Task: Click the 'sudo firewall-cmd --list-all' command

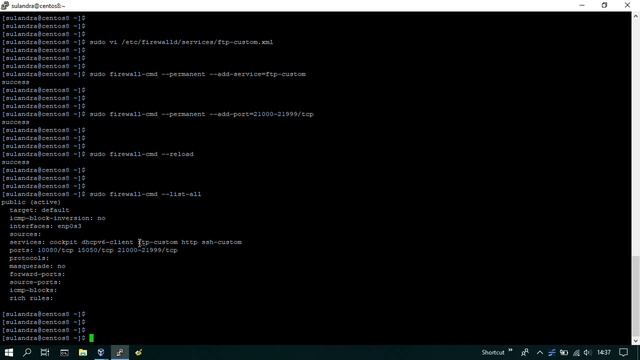Action: pos(145,194)
